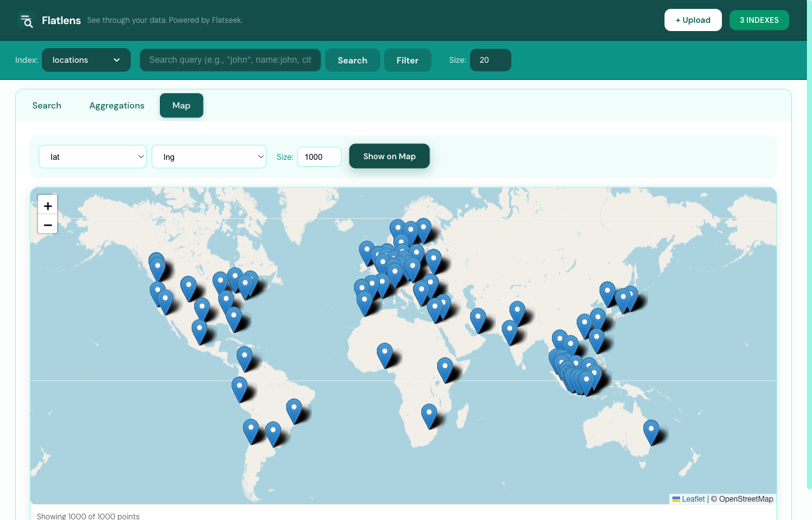Image resolution: width=812 pixels, height=520 pixels.
Task: Open the lat field dropdown
Action: 93,156
